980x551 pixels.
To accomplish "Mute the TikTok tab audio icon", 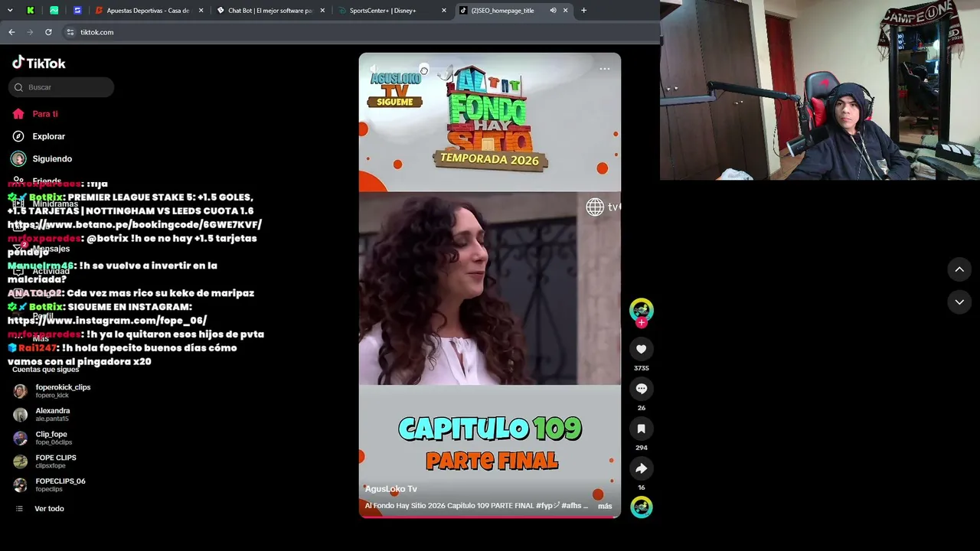I will pos(553,11).
